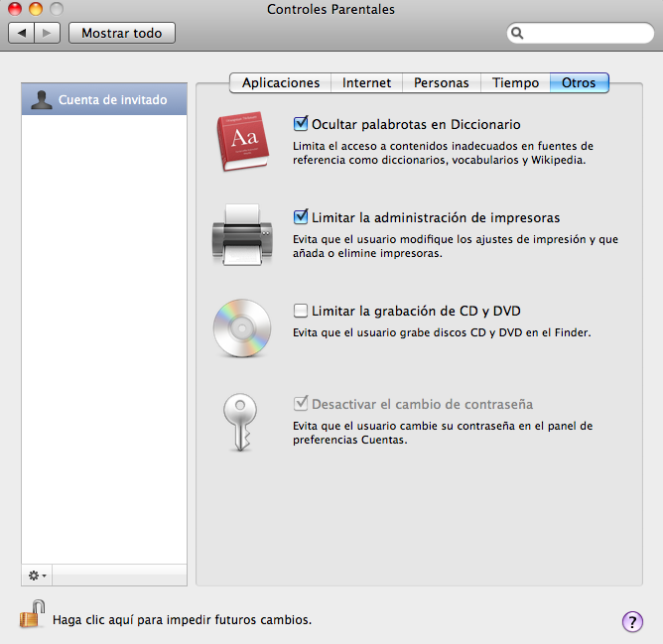Disable Limitar la administración de impresoras
Image resolution: width=663 pixels, height=644 pixels.
pyautogui.click(x=301, y=216)
